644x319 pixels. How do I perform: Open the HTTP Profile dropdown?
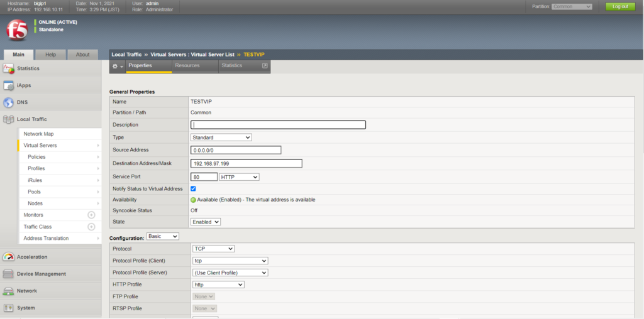[218, 284]
